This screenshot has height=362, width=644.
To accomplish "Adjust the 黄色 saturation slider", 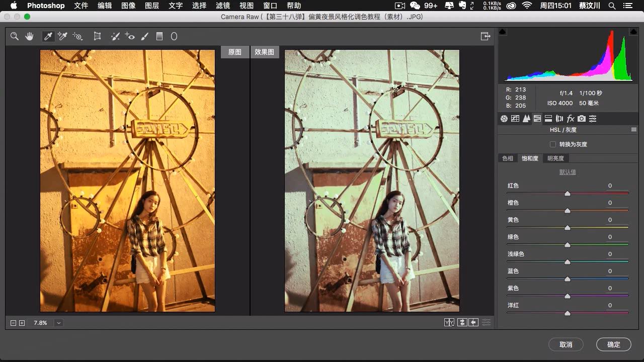I will [568, 227].
